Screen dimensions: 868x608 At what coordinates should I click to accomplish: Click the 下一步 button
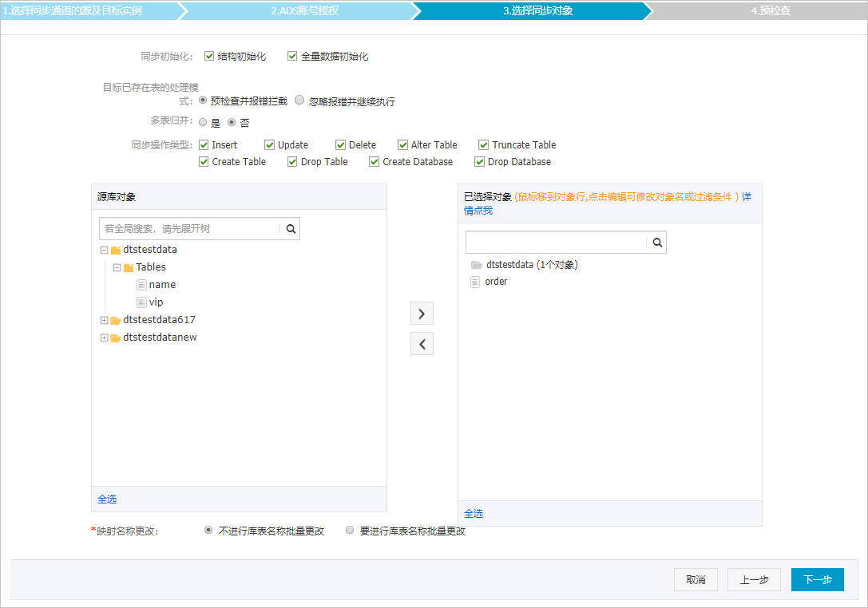click(818, 580)
